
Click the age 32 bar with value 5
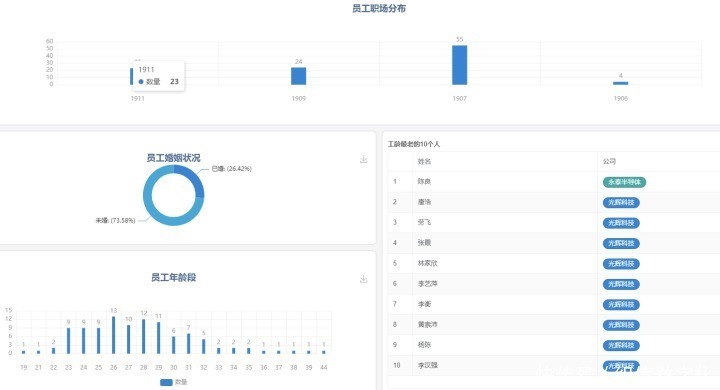(x=203, y=346)
